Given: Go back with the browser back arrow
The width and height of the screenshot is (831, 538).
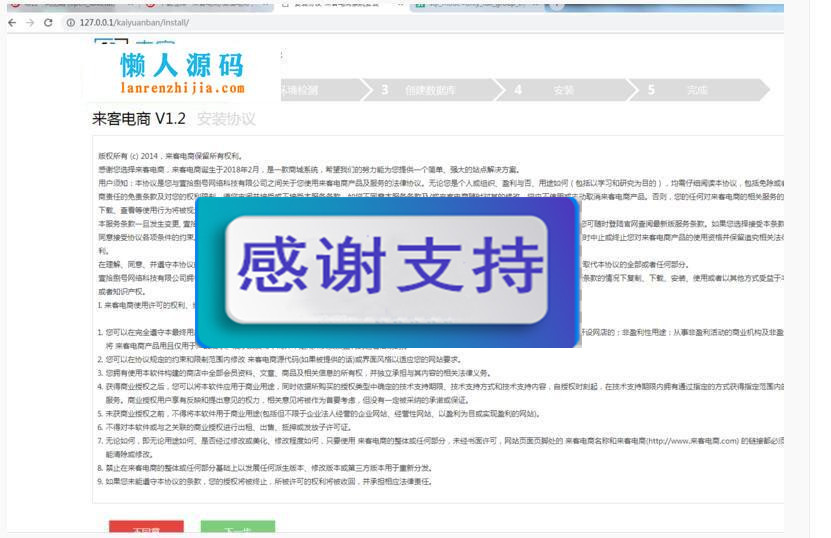Looking at the screenshot, I should 12,23.
